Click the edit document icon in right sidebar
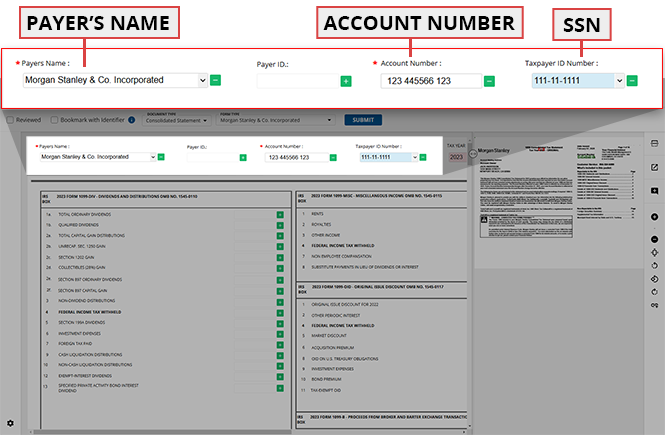Image resolution: width=665 pixels, height=435 pixels. pos(654,167)
